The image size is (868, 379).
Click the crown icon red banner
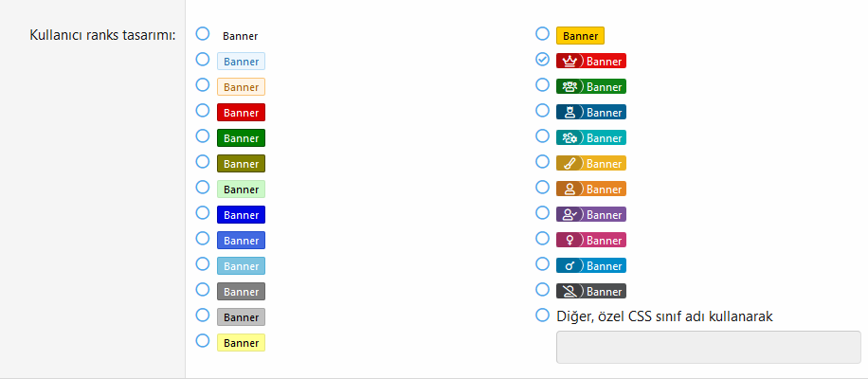pyautogui.click(x=590, y=62)
